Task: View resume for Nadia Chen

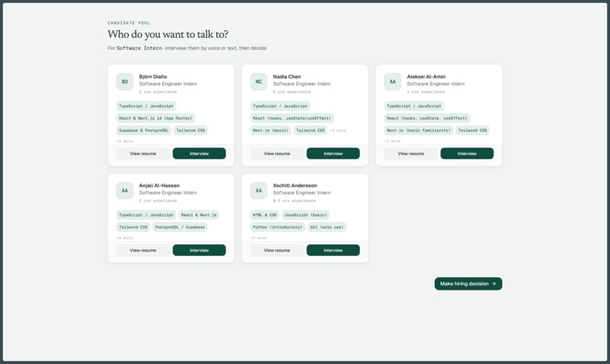Action: (x=276, y=154)
